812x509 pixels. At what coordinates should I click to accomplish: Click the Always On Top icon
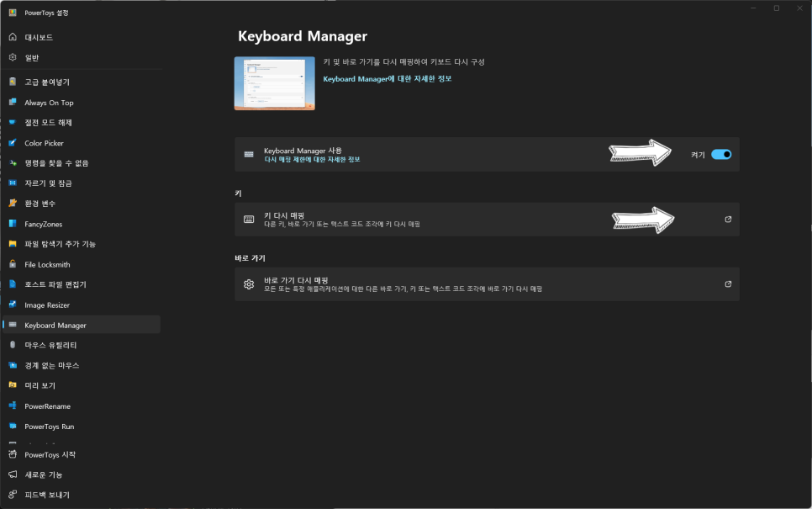(x=13, y=102)
